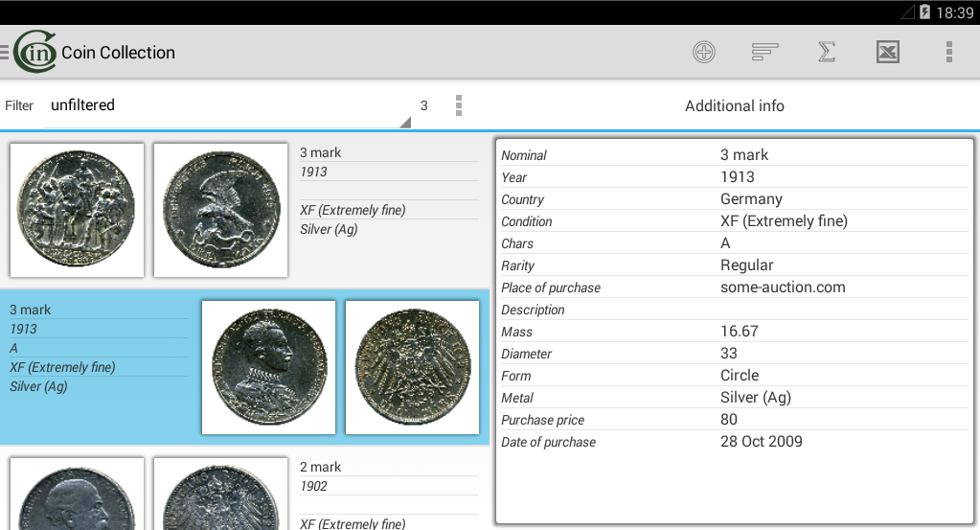Open reverse image of first 3 mark coin
The width and height of the screenshot is (980, 530).
pos(220,210)
